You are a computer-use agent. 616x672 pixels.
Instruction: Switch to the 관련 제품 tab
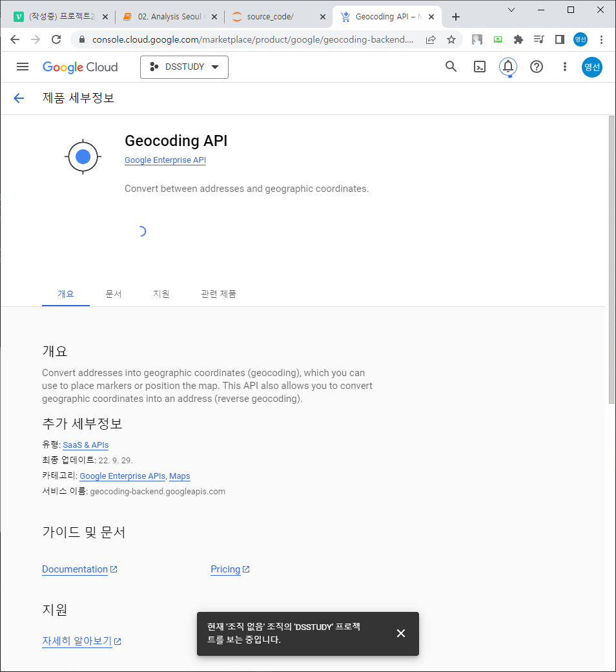pos(218,294)
